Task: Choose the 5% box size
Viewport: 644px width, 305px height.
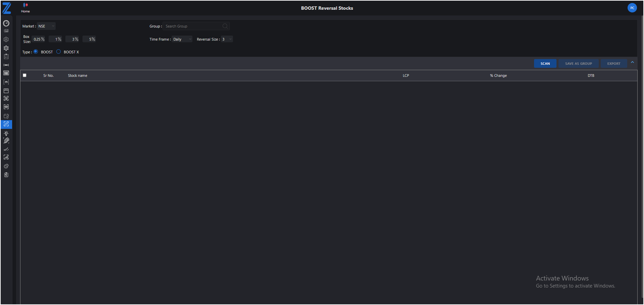Action: [90, 39]
